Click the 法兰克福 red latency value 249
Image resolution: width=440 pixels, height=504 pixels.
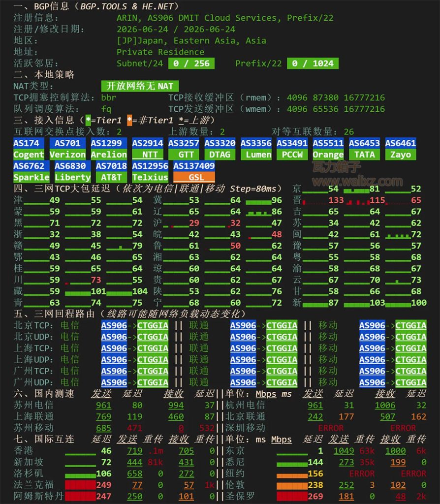tap(103, 485)
